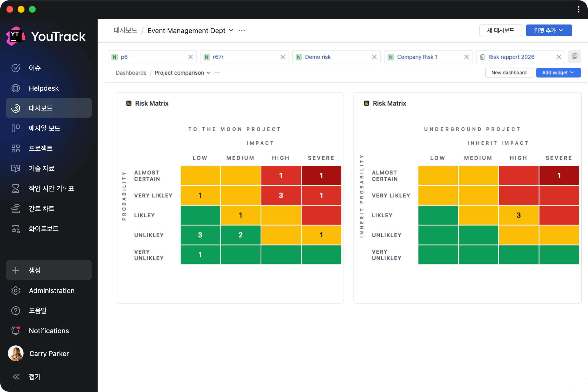This screenshot has height=392, width=588.
Task: Open the 이슈 issues icon in sidebar
Action: coord(15,68)
